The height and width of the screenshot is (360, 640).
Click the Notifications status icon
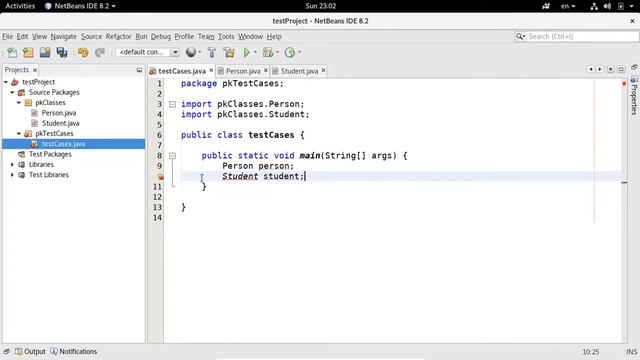point(54,351)
